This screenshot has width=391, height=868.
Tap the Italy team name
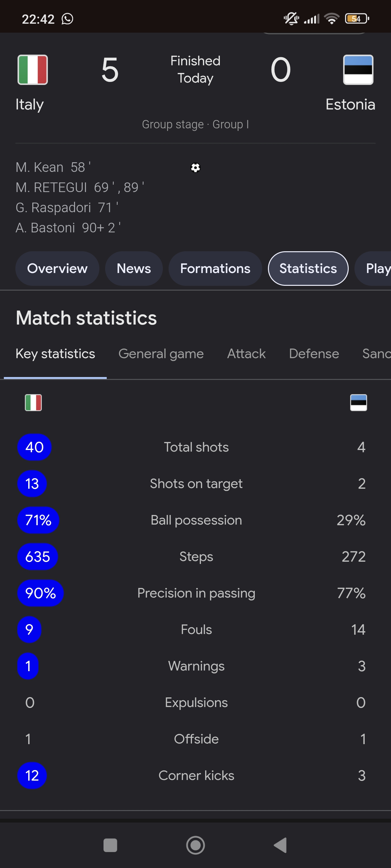[30, 104]
